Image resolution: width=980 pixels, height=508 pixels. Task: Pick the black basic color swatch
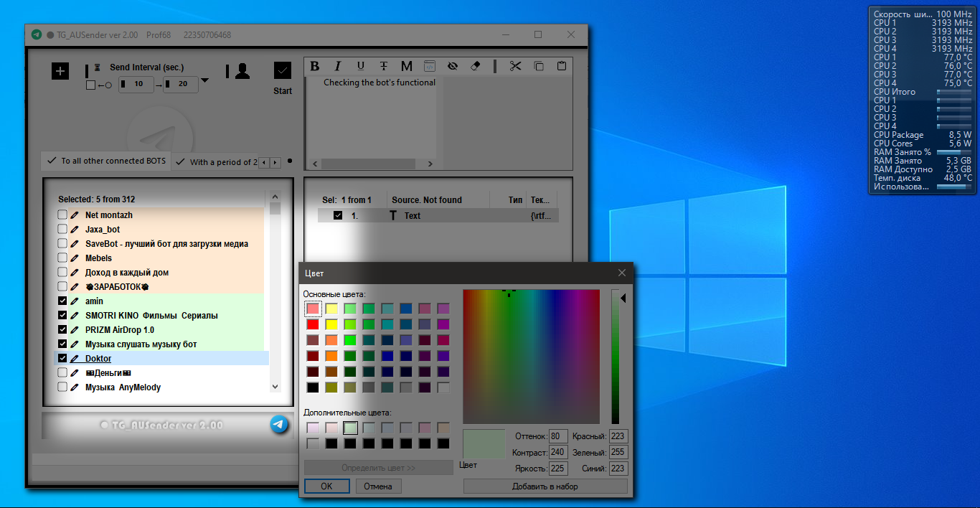[313, 387]
